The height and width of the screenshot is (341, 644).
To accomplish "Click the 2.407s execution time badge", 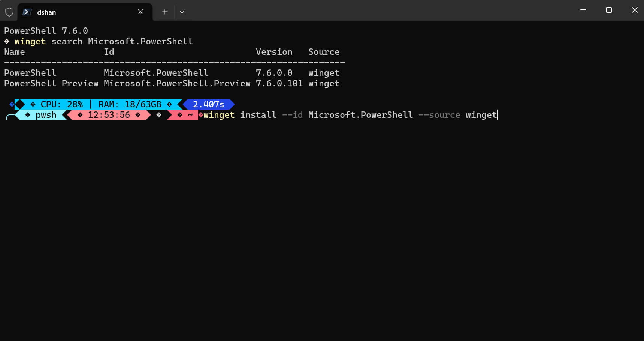I will [208, 104].
